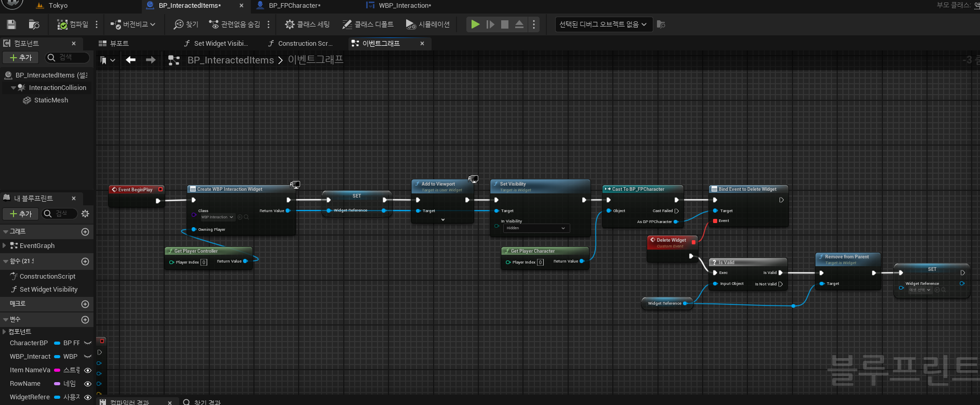
Task: Select InteractionCollision component
Action: coord(57,88)
